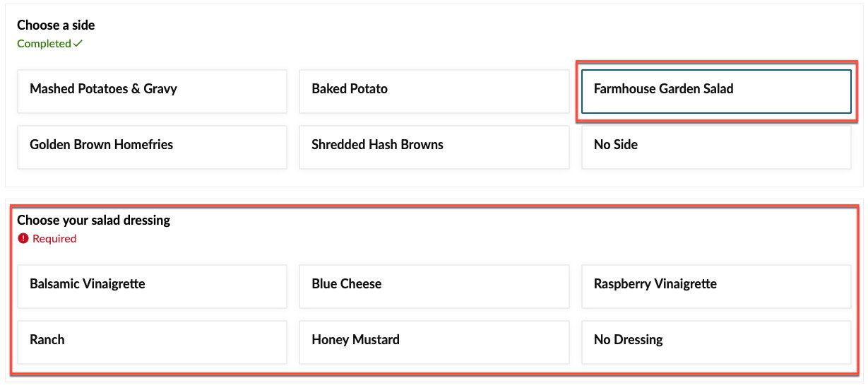The width and height of the screenshot is (868, 388).
Task: Click the Completed status text
Action: [x=44, y=44]
